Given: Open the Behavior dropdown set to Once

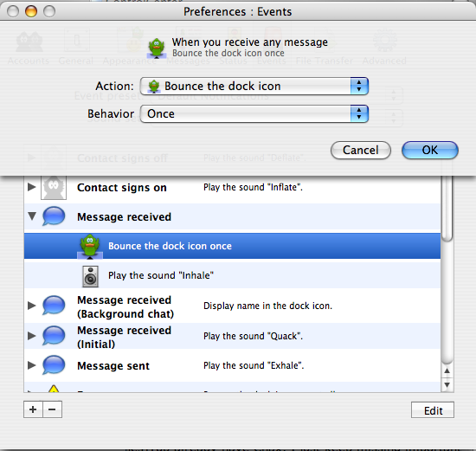Looking at the screenshot, I should 254,114.
